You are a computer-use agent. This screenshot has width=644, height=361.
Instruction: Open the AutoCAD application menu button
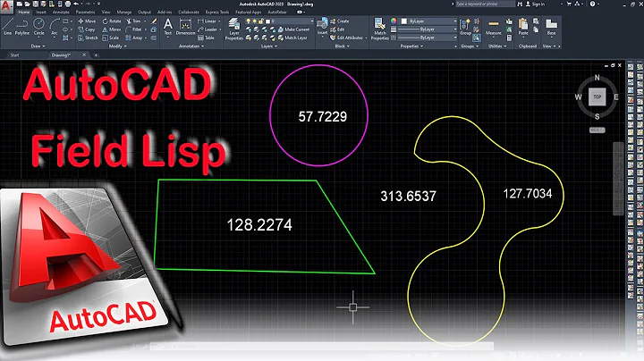[x=6, y=6]
